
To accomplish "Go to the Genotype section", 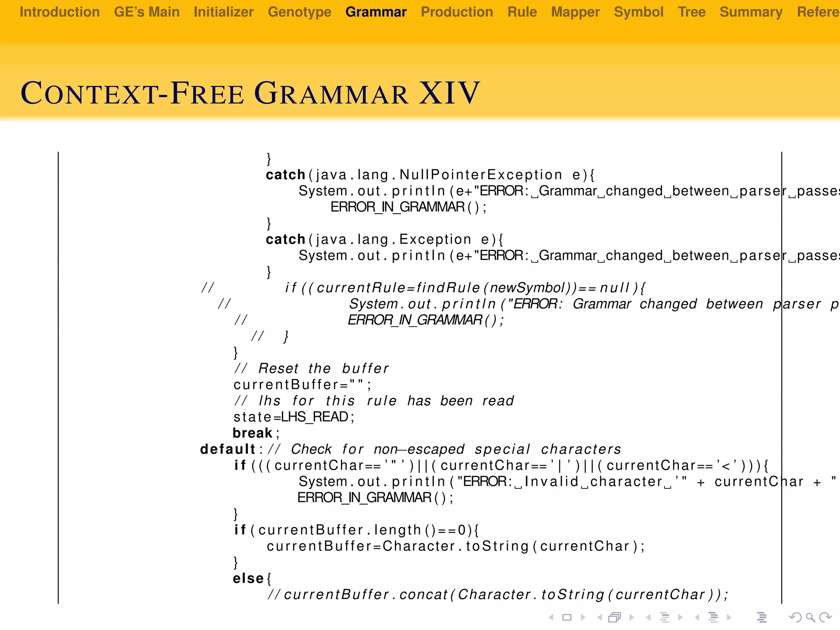I will 299,12.
